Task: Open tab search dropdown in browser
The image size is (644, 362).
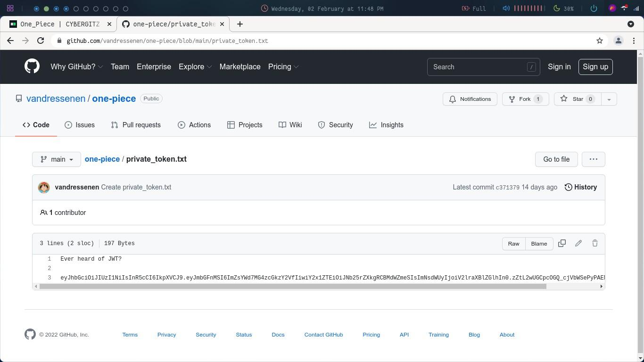Action: pos(631,24)
